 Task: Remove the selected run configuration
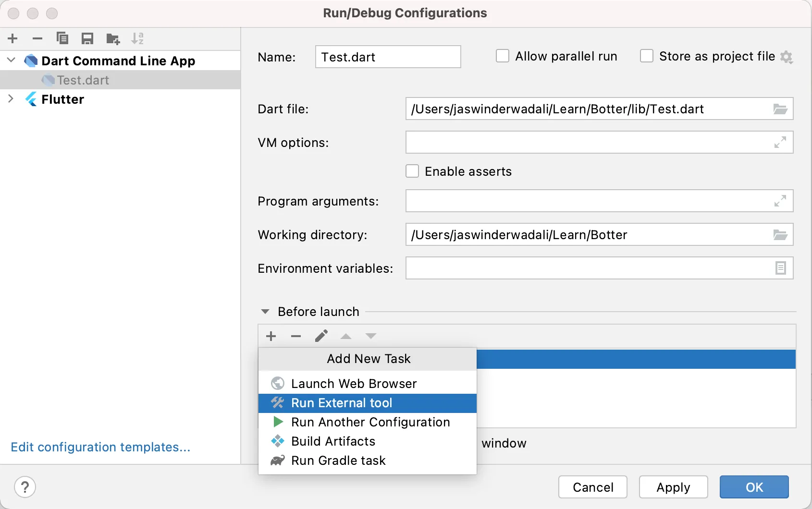pos(37,38)
